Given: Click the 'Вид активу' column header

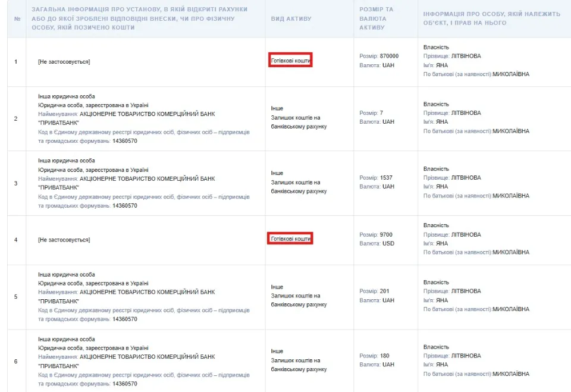Looking at the screenshot, I should click(x=291, y=18).
